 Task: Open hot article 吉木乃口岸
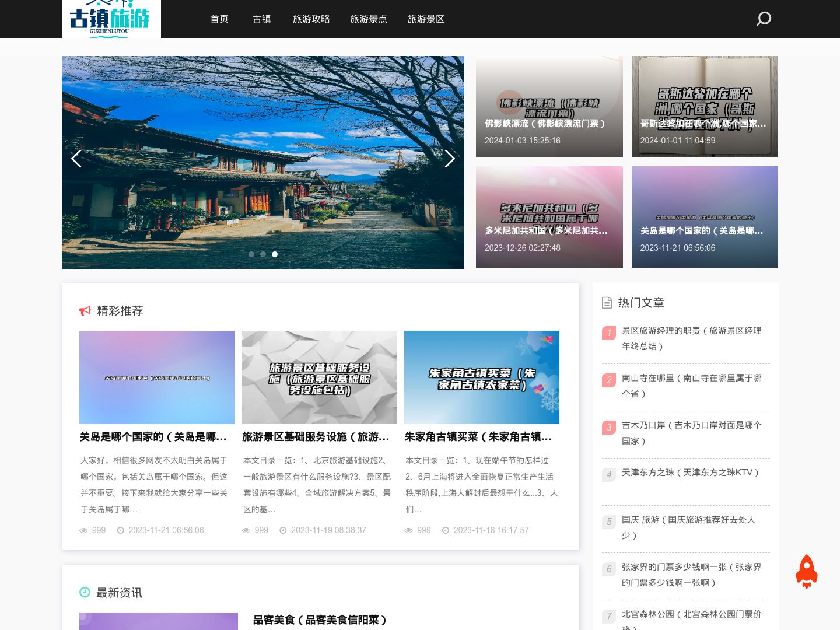(x=692, y=433)
